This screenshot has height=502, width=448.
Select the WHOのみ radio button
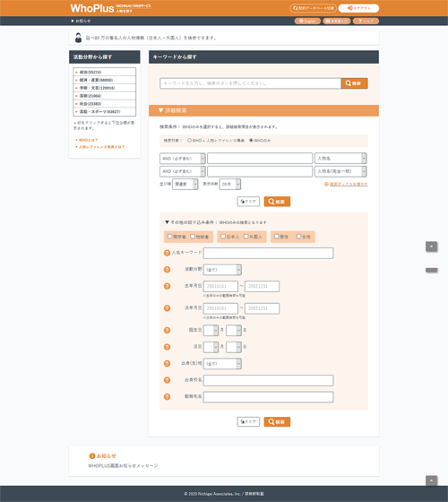[251, 140]
